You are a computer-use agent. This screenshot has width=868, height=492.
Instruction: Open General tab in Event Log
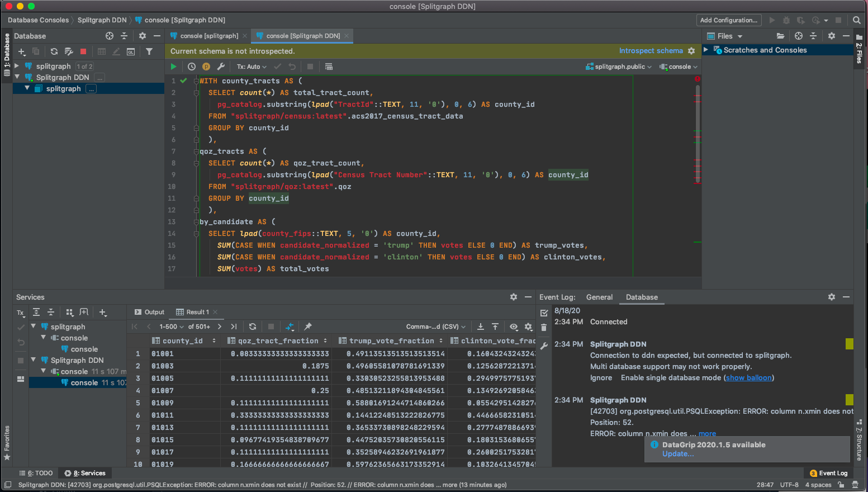[599, 297]
